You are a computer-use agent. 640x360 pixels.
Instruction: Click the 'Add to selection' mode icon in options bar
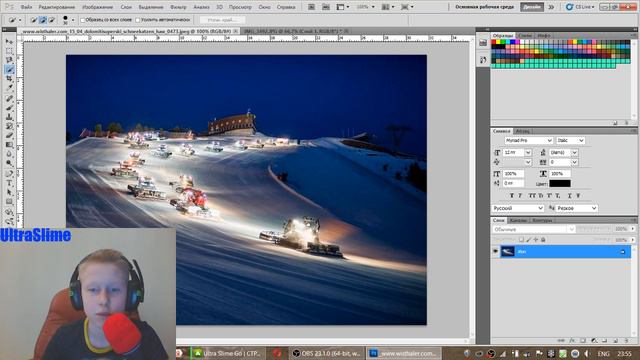click(43, 20)
